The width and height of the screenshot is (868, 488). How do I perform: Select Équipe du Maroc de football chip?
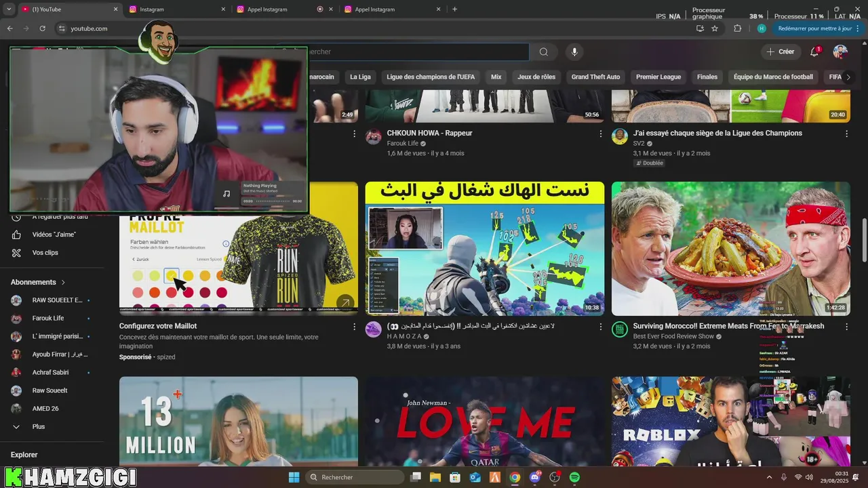tap(773, 77)
